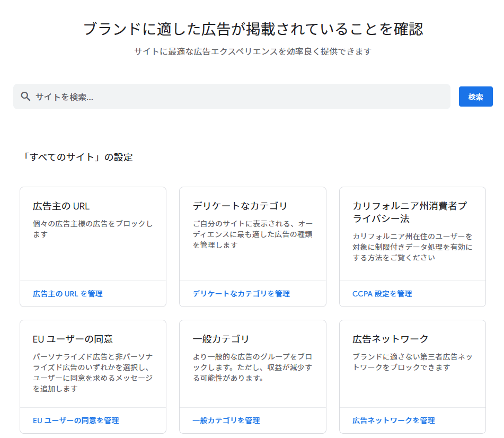The width and height of the screenshot is (504, 438).
Task: Open 一般カテゴリを管理 link
Action: (226, 421)
